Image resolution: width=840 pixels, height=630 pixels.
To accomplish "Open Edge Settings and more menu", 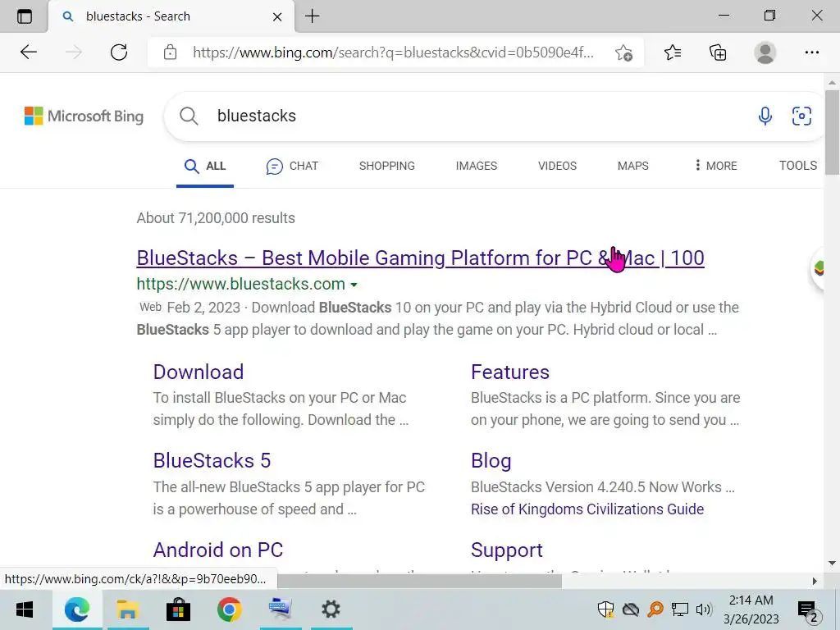I will tap(811, 52).
